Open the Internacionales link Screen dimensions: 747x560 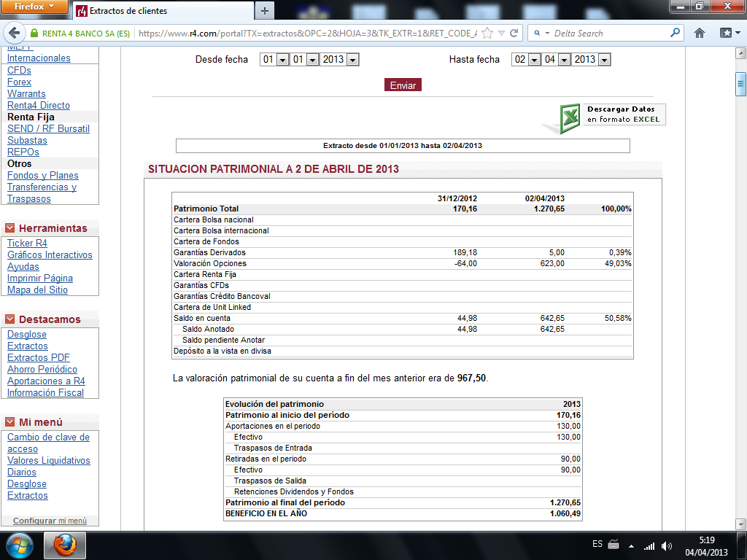(39, 58)
